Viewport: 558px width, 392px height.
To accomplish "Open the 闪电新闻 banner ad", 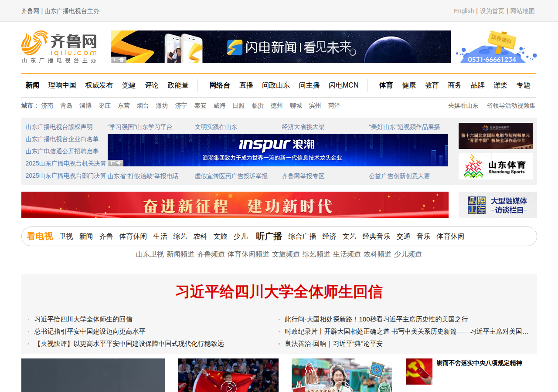I will click(281, 47).
